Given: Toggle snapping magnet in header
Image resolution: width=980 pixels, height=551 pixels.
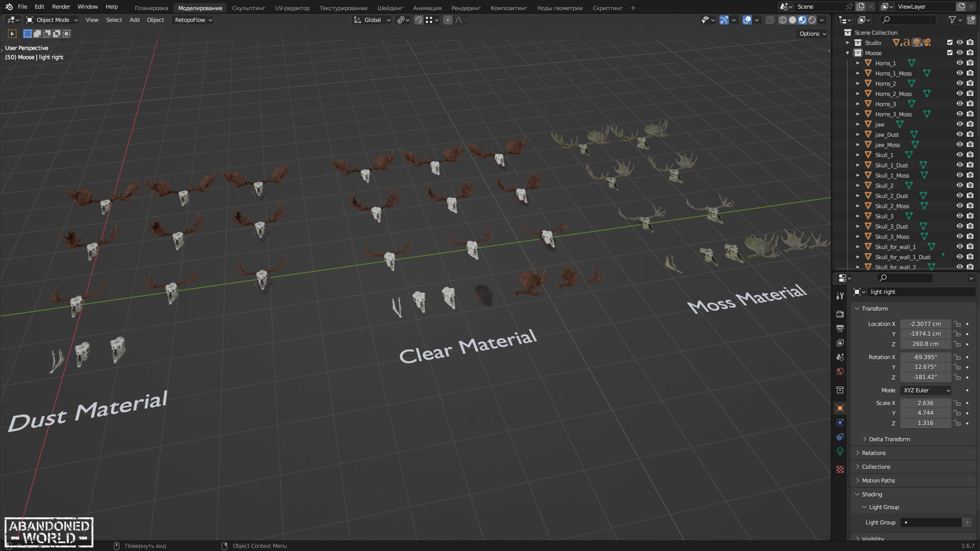Looking at the screenshot, I should [419, 20].
